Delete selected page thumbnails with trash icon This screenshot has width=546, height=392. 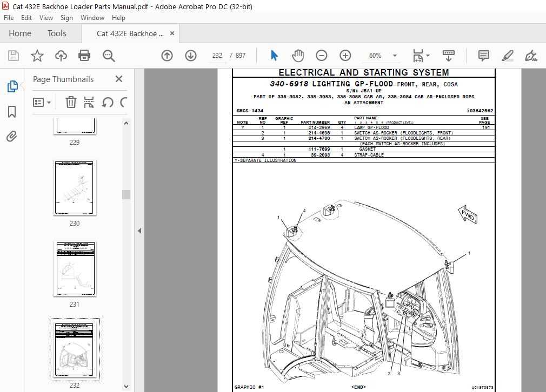71,102
